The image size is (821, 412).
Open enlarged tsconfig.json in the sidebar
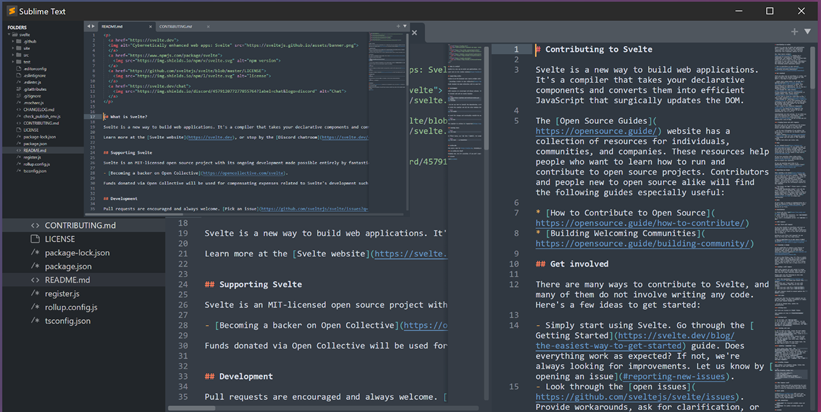67,321
